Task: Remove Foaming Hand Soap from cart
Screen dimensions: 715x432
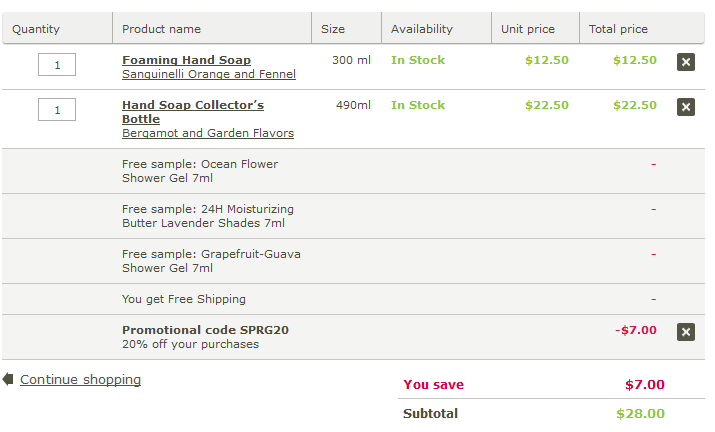Action: [x=685, y=62]
